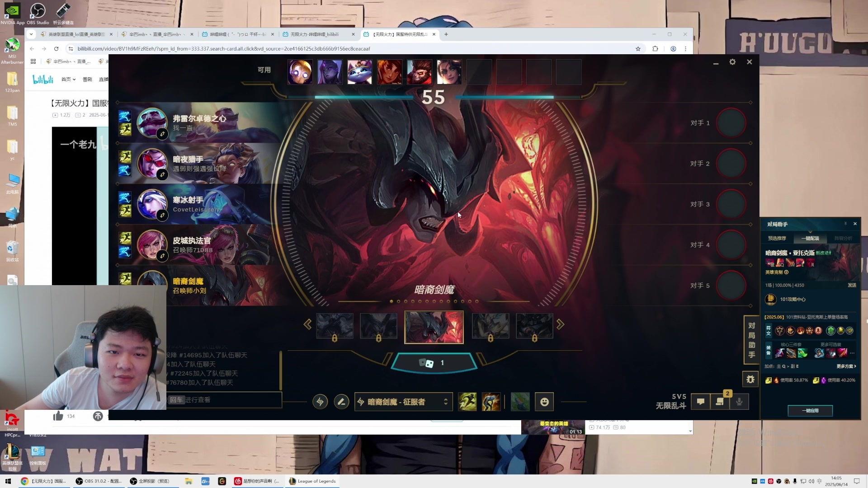The image size is (868, 488).
Task: Show next skins with right chevron
Action: pos(560,324)
